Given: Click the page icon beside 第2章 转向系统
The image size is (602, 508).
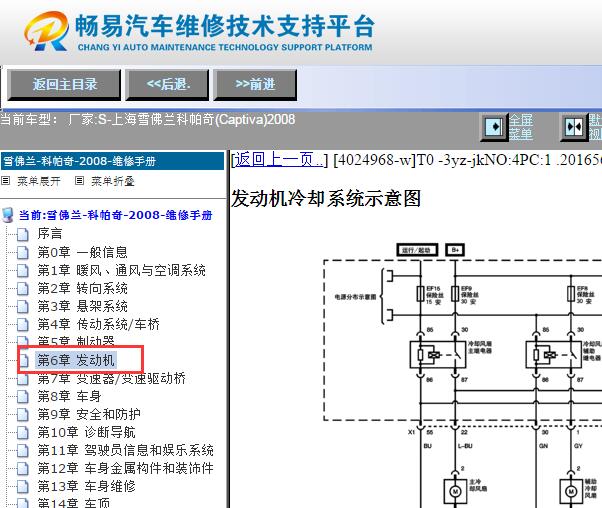Looking at the screenshot, I should 23,289.
